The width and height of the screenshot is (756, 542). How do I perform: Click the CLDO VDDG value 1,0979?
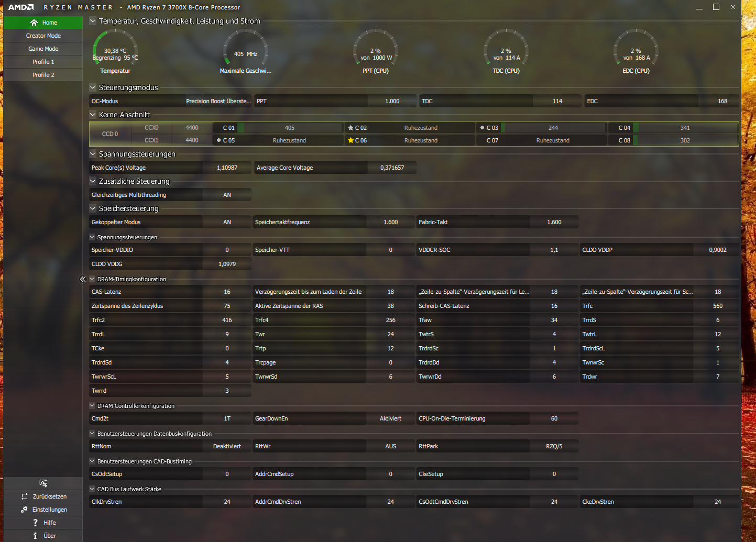tap(227, 264)
